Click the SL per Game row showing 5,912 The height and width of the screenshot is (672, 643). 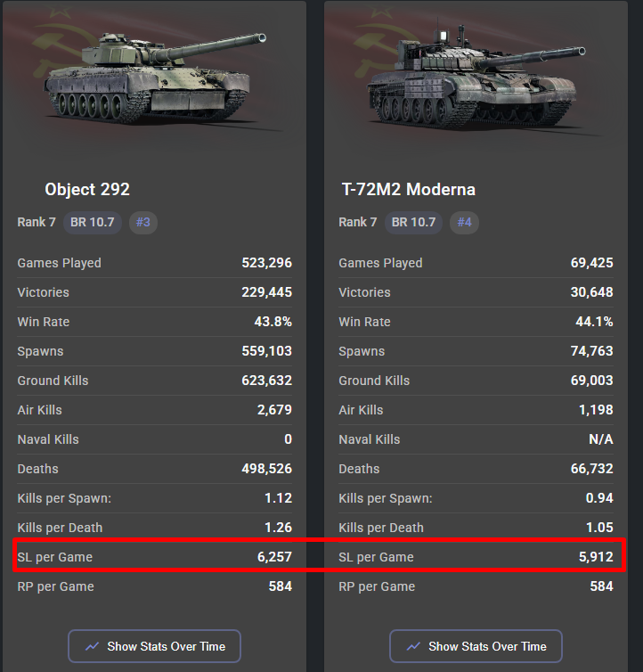click(476, 557)
